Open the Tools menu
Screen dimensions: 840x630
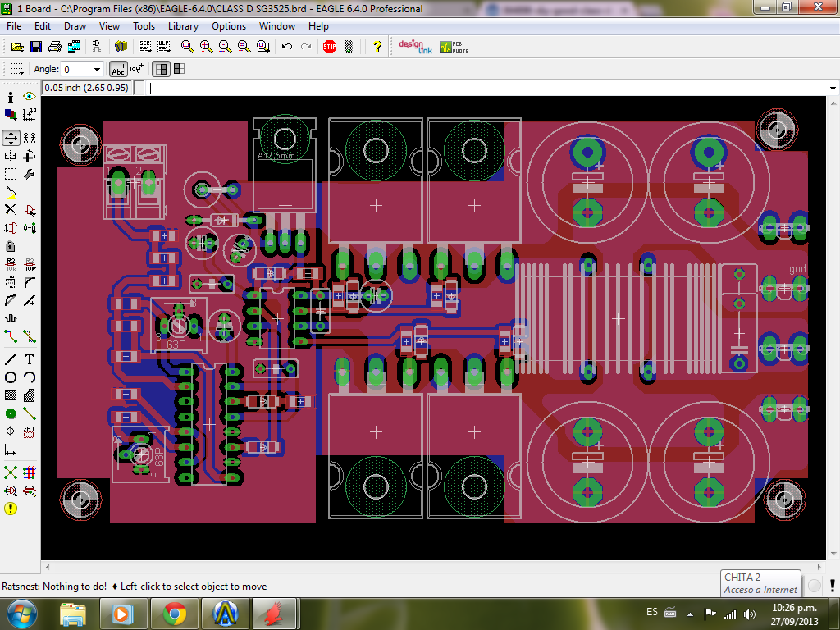pos(144,26)
